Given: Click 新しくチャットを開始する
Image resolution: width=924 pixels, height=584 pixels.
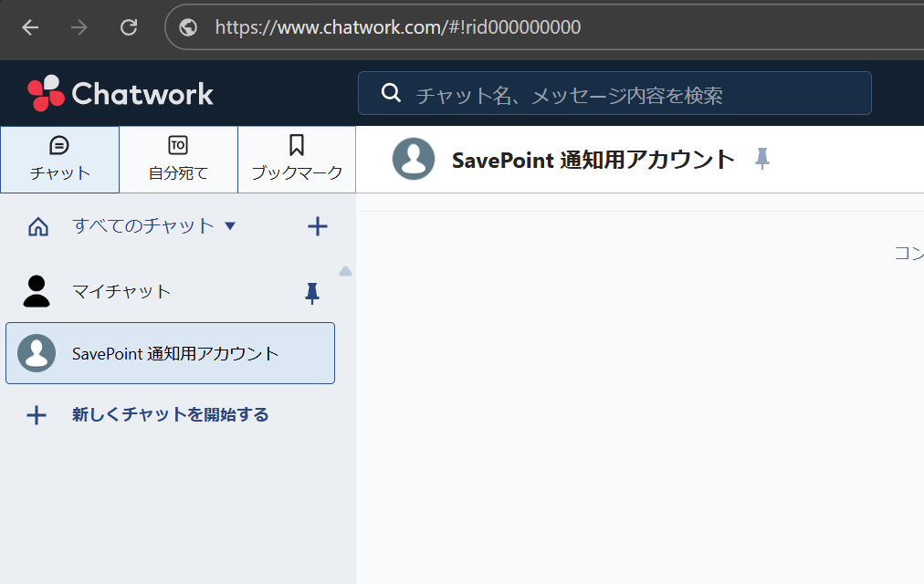Looking at the screenshot, I should (x=170, y=415).
